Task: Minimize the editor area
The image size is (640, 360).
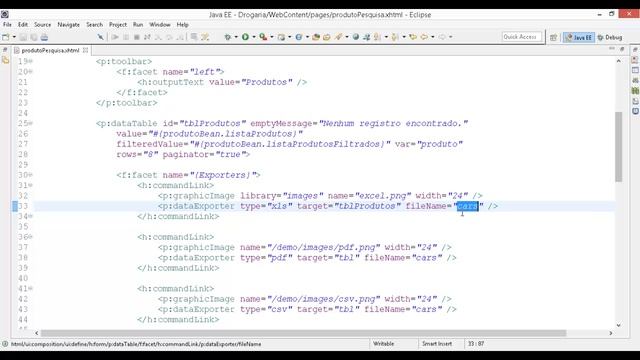Action: coord(612,49)
